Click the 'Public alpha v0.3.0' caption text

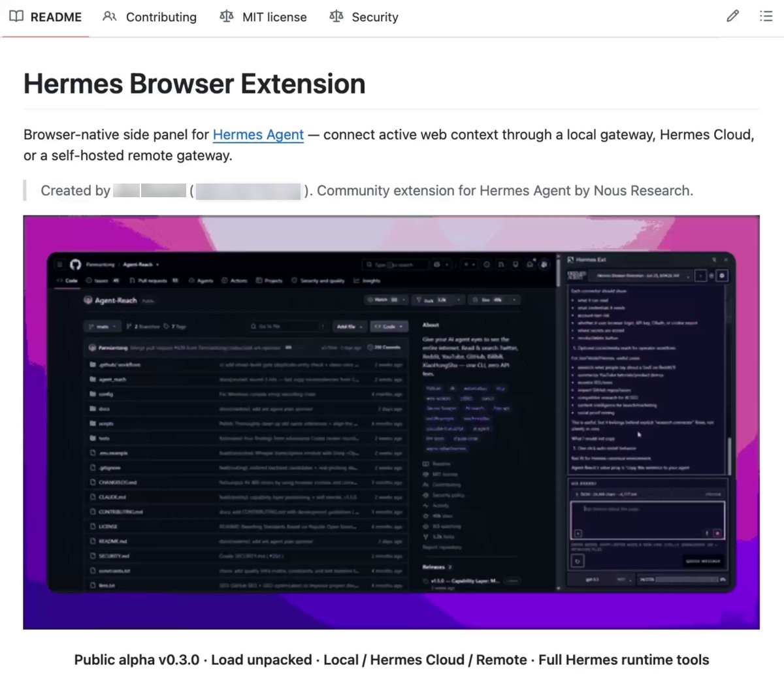pyautogui.click(x=137, y=660)
